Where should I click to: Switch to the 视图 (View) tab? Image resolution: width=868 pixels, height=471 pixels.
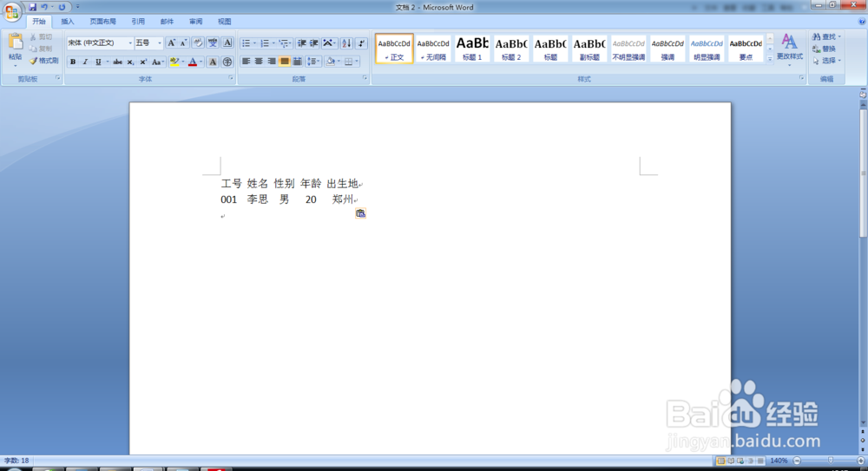click(x=224, y=22)
